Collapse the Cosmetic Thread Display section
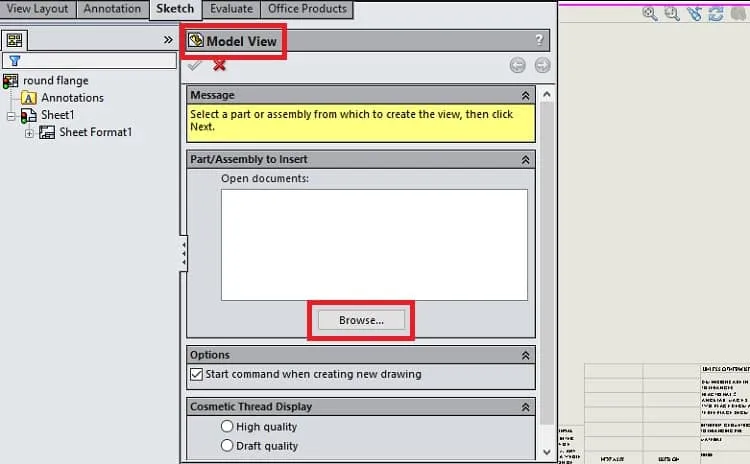This screenshot has width=750, height=464. pyautogui.click(x=525, y=407)
